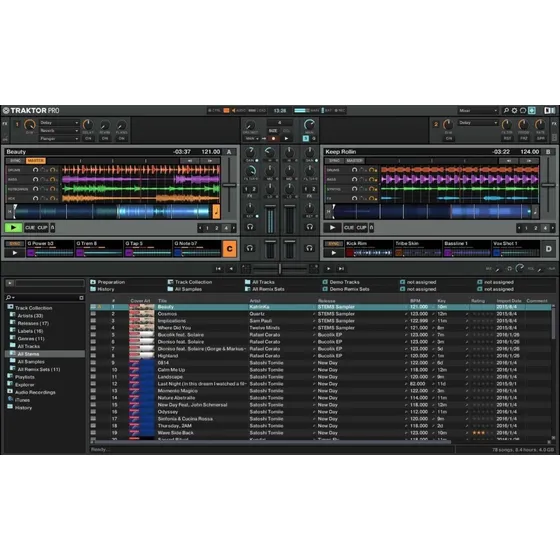Open Preferences via the gear icon

coord(514,111)
